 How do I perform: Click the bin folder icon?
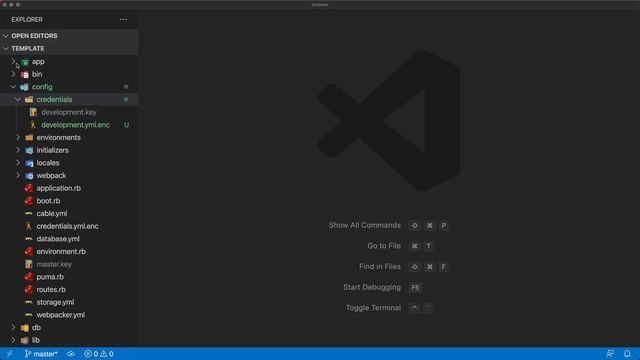point(25,75)
